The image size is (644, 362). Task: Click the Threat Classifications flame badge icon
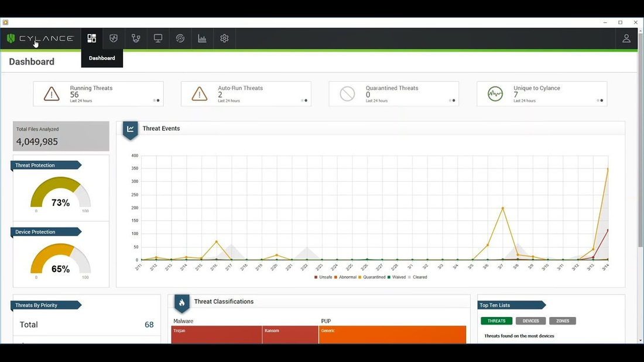[x=182, y=303]
